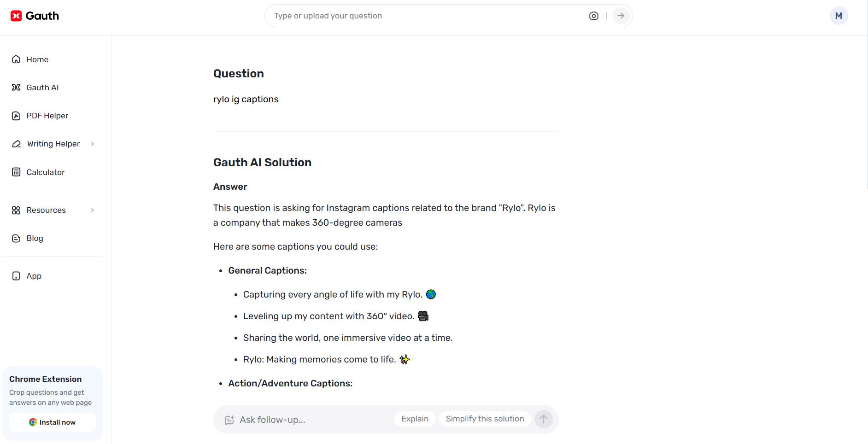Open the Resources menu entry

tap(46, 210)
